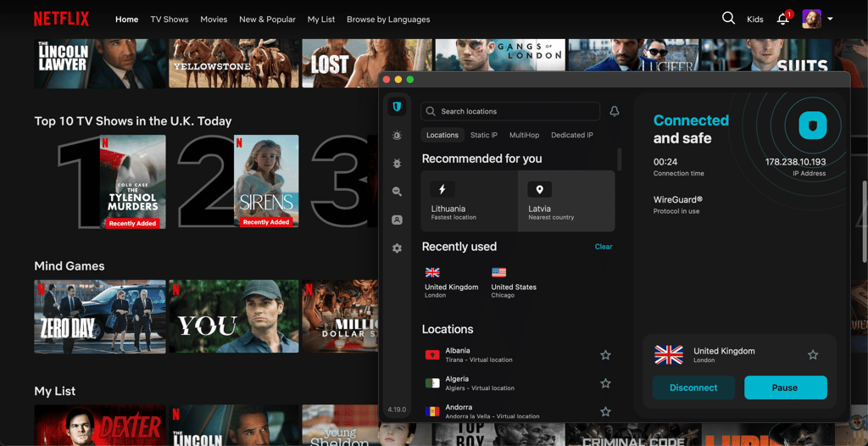868x446 pixels.
Task: Switch to MultiHop tab
Action: (524, 135)
